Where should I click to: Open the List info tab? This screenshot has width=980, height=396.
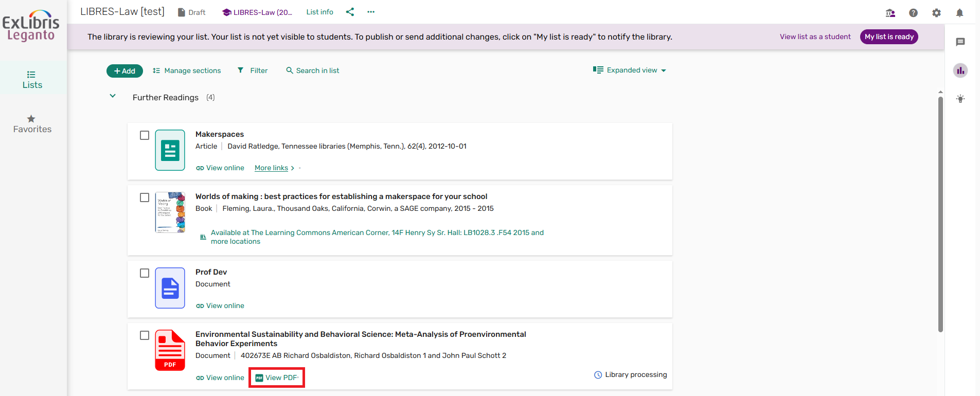[319, 12]
